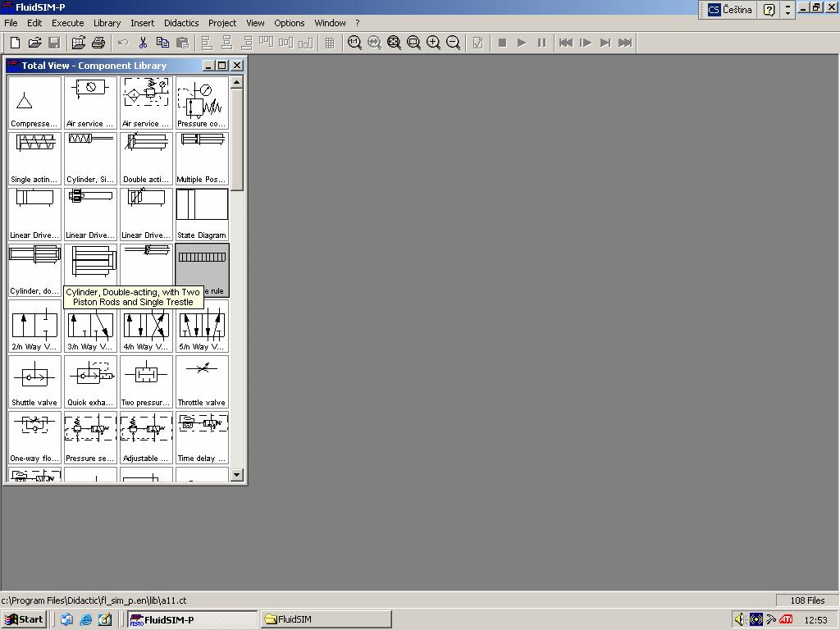
Task: Click the Windows Start button
Action: 24,619
